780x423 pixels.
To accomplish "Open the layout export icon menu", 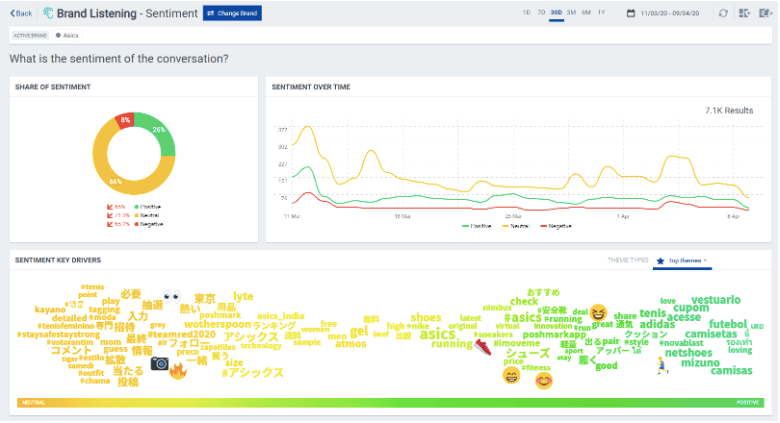I will coord(743,13).
